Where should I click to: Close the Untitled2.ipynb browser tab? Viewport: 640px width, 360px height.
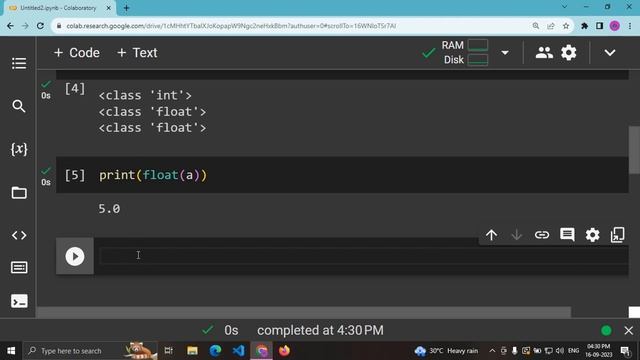[x=109, y=8]
